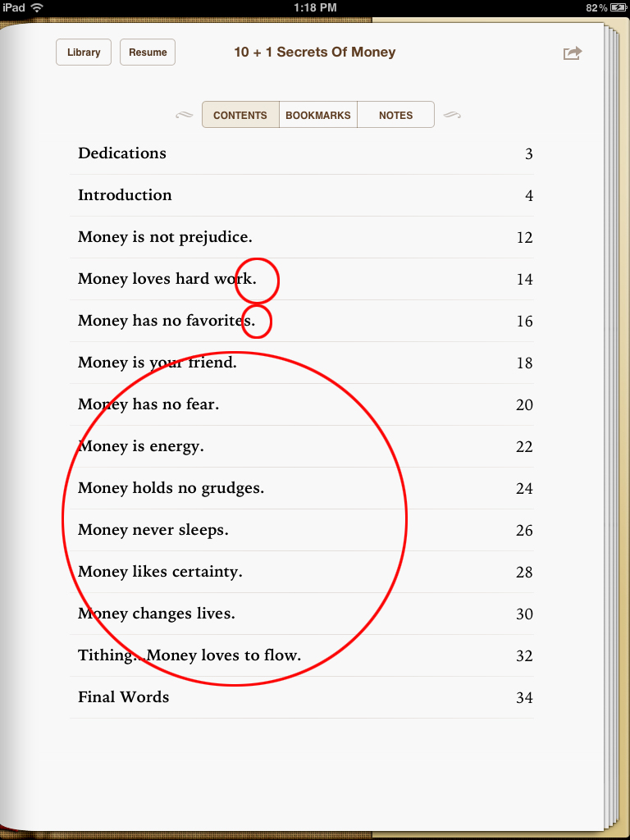Go to 'Money likes certainty.'
This screenshot has width=630, height=840.
pos(302,572)
